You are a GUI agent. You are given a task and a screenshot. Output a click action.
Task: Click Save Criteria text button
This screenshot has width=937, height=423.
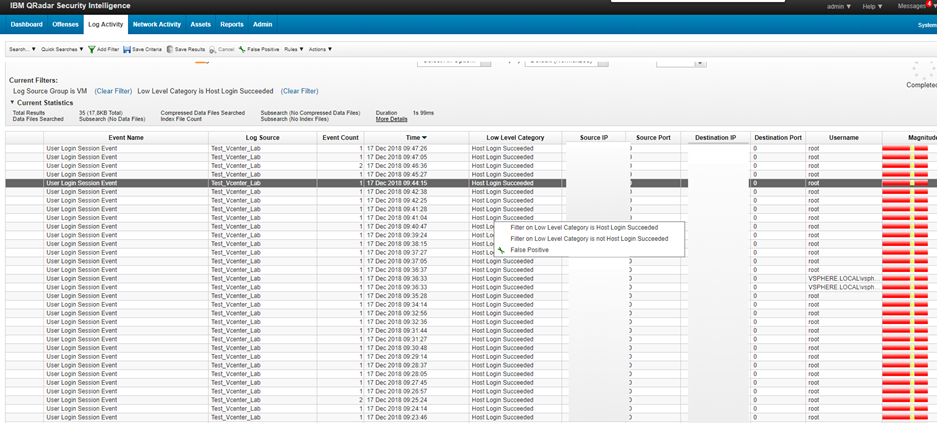pos(147,50)
